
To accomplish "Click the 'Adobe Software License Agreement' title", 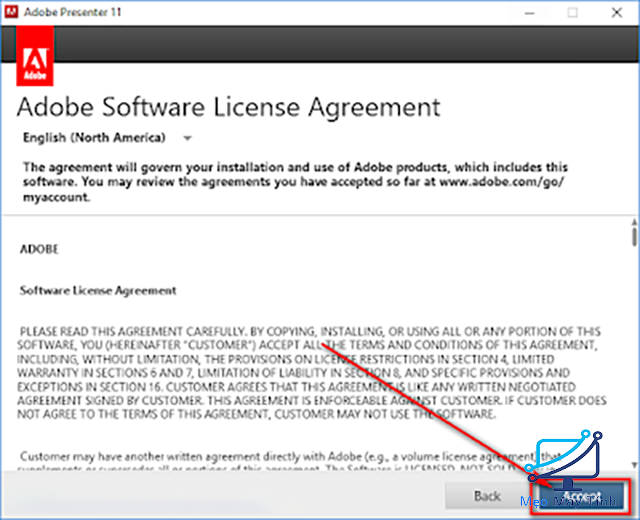I will (x=229, y=108).
